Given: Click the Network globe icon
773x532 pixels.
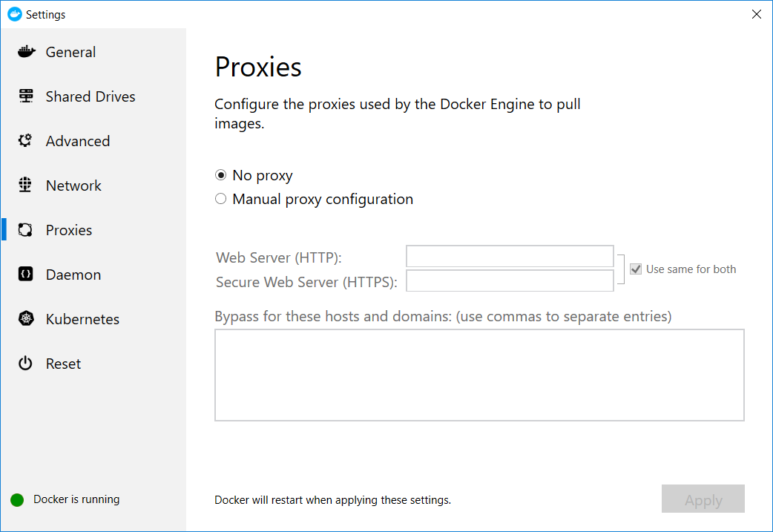Looking at the screenshot, I should click(x=26, y=185).
